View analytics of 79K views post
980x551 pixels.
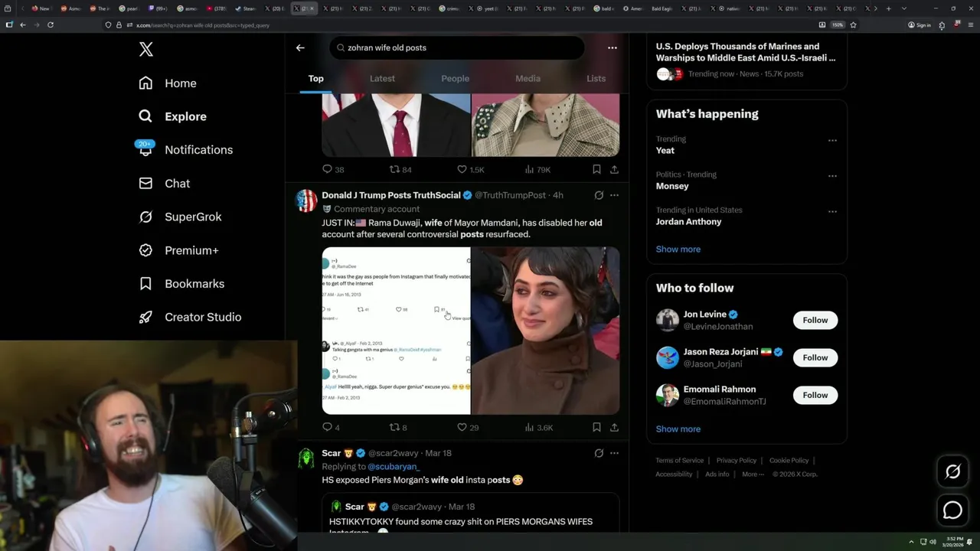click(537, 169)
